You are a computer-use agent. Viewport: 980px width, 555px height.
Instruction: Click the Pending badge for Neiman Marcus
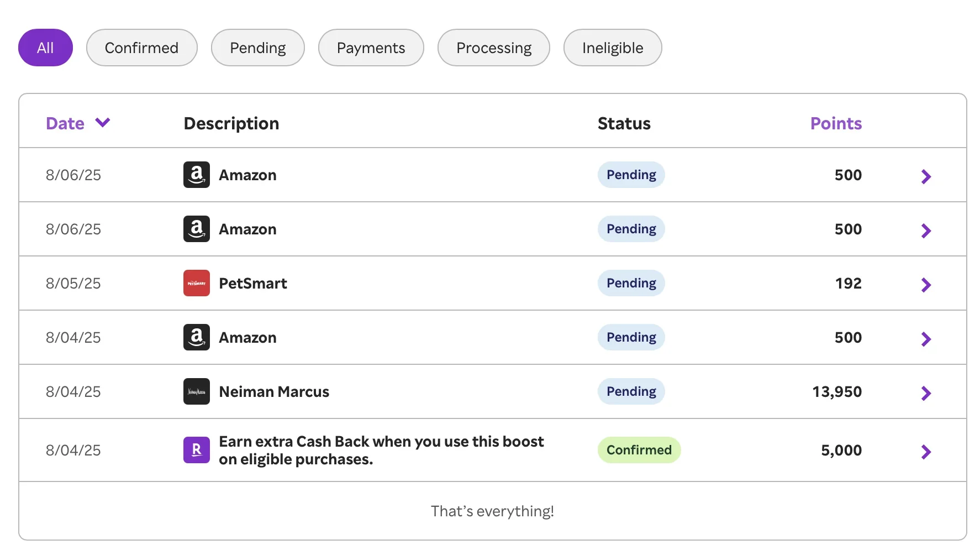[631, 391]
